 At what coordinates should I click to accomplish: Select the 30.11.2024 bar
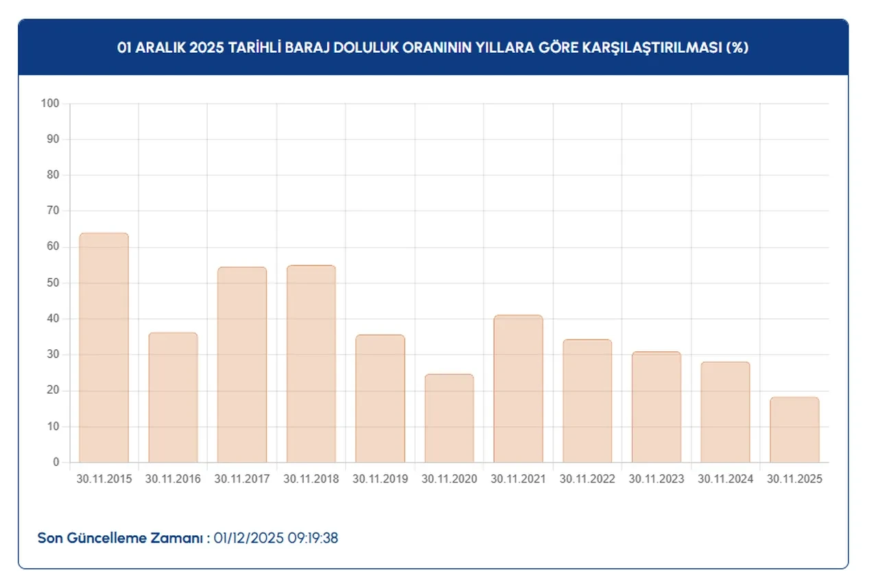click(x=725, y=412)
